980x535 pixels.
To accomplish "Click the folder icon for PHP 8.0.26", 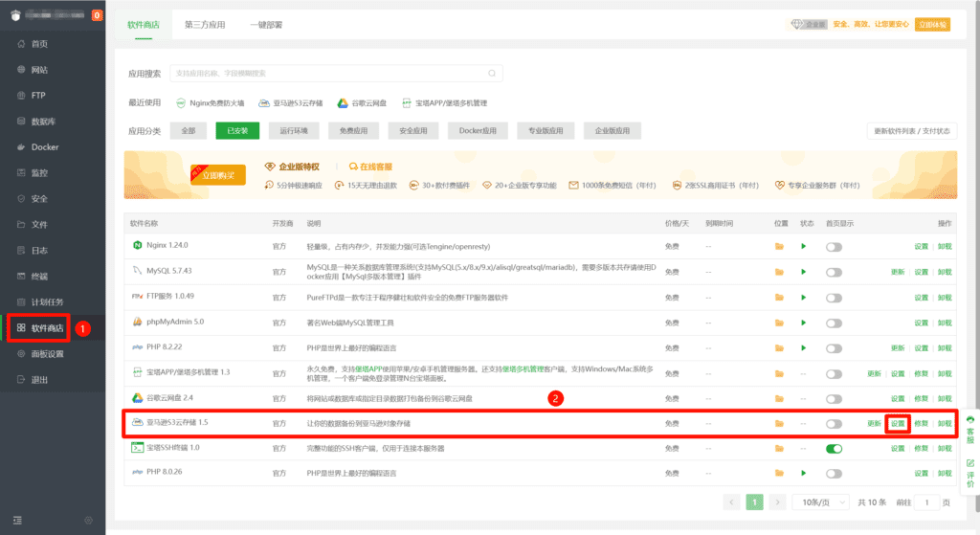I will click(x=779, y=473).
